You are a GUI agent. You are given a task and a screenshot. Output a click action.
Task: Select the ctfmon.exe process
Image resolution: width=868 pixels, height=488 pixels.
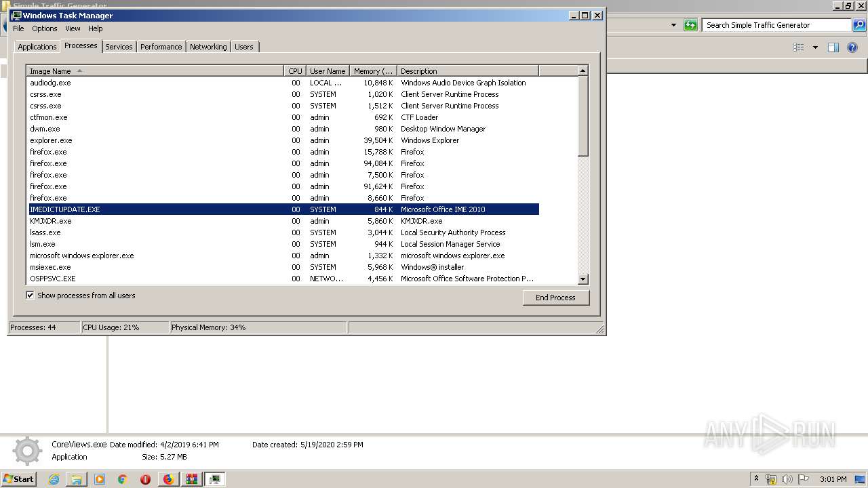[283, 117]
